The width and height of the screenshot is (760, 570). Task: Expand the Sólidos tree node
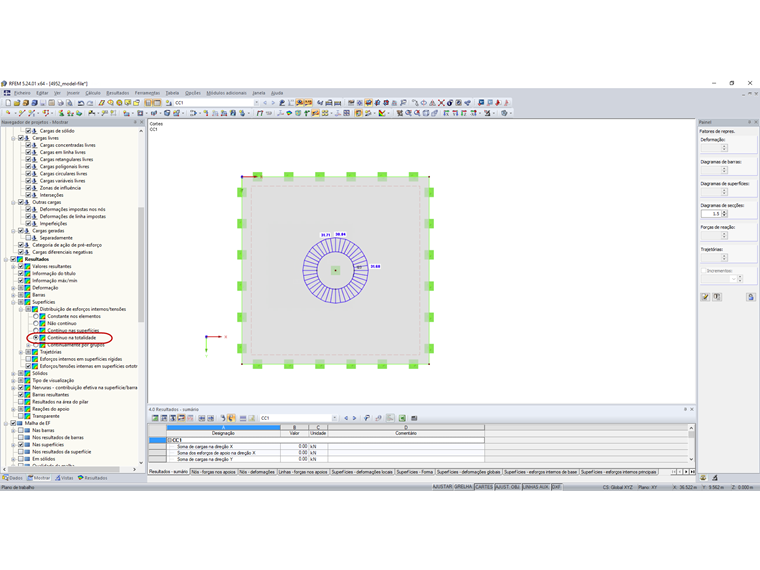[14, 373]
